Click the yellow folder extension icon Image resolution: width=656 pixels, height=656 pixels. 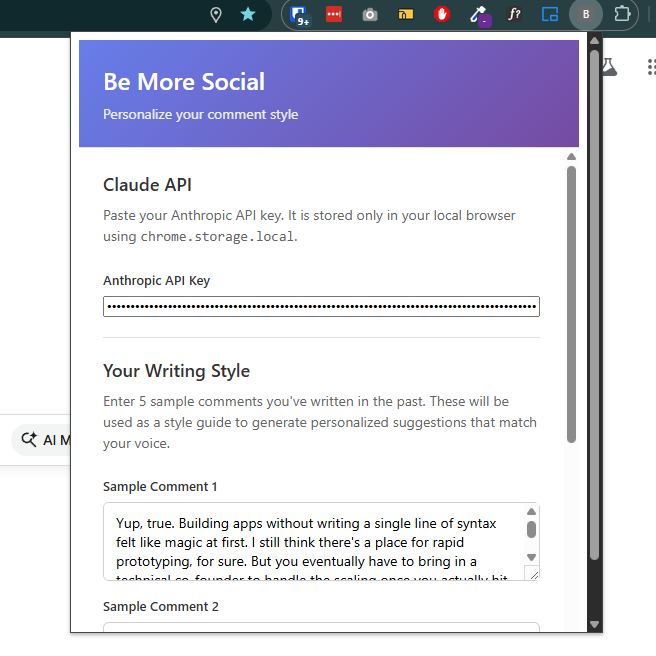(405, 14)
